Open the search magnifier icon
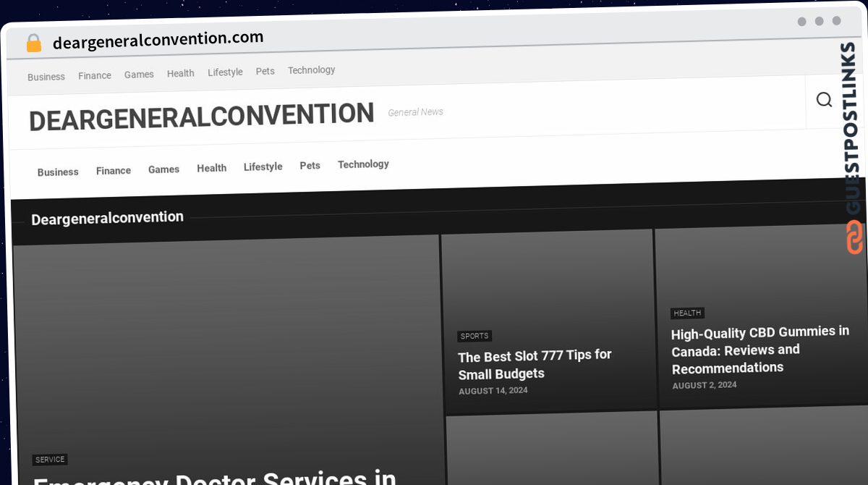 pyautogui.click(x=824, y=100)
